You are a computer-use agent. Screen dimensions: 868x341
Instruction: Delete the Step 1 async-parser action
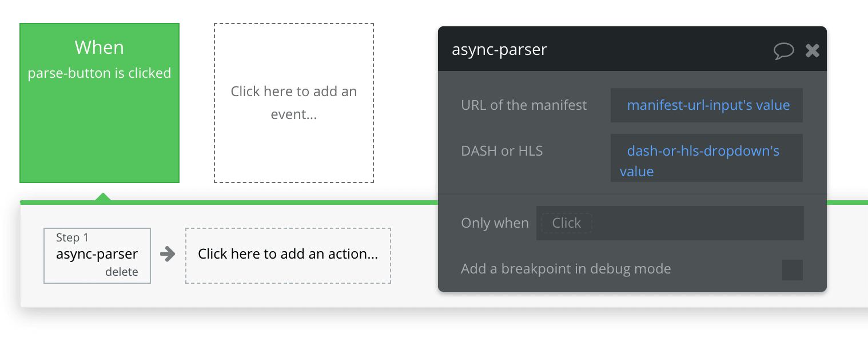121,272
